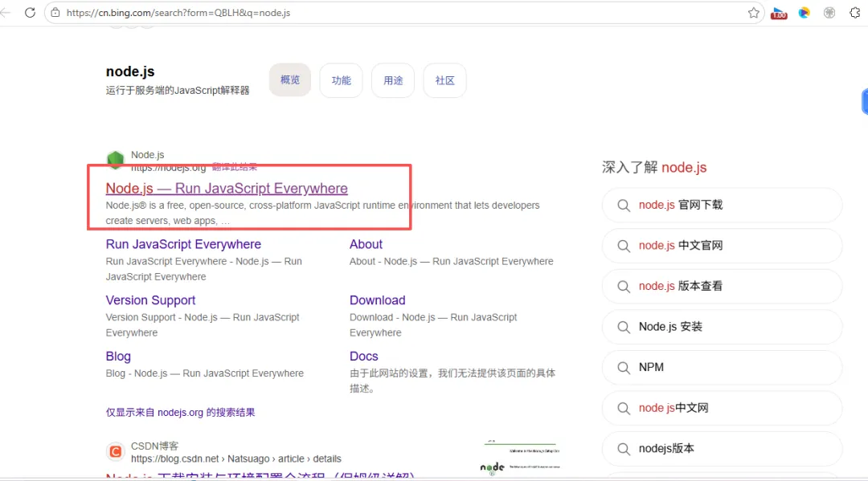Select the 概览 tab

pyautogui.click(x=290, y=80)
